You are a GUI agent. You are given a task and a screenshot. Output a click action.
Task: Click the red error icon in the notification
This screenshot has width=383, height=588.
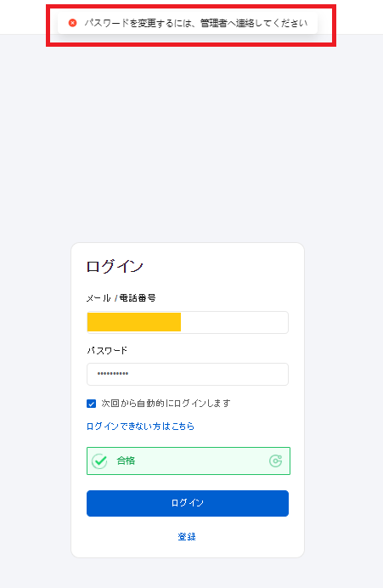(x=73, y=23)
